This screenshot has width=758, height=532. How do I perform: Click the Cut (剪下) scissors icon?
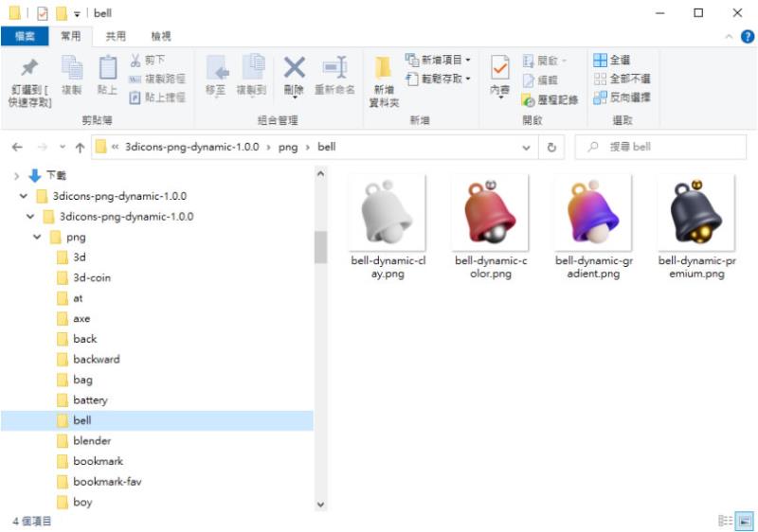(135, 60)
